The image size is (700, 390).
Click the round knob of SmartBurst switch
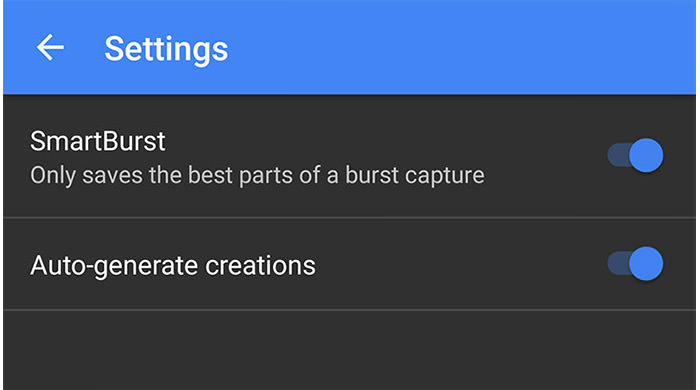(646, 155)
